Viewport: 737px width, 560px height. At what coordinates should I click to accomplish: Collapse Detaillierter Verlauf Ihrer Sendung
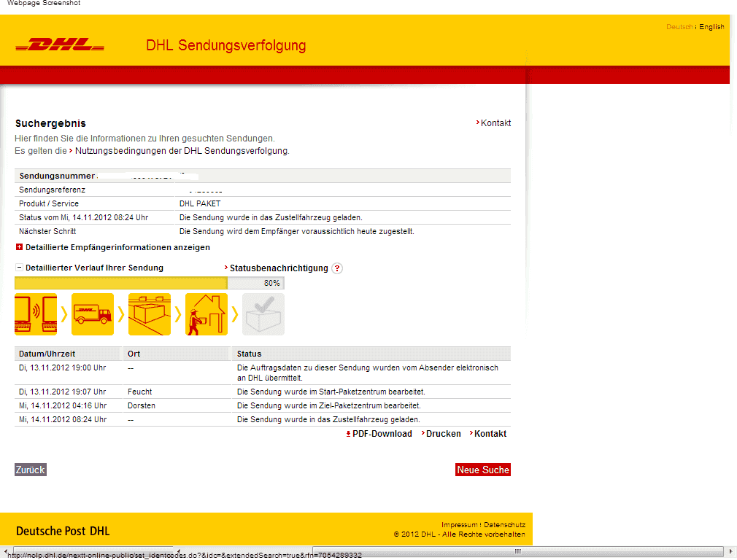(x=89, y=268)
